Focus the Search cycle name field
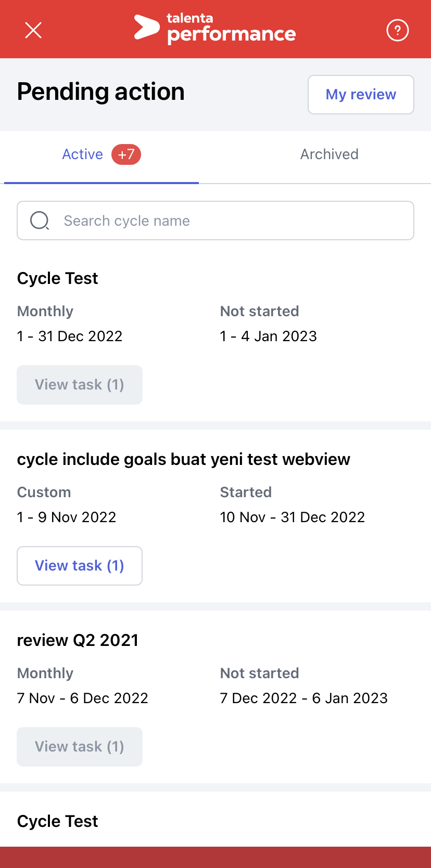The image size is (431, 868). [215, 221]
